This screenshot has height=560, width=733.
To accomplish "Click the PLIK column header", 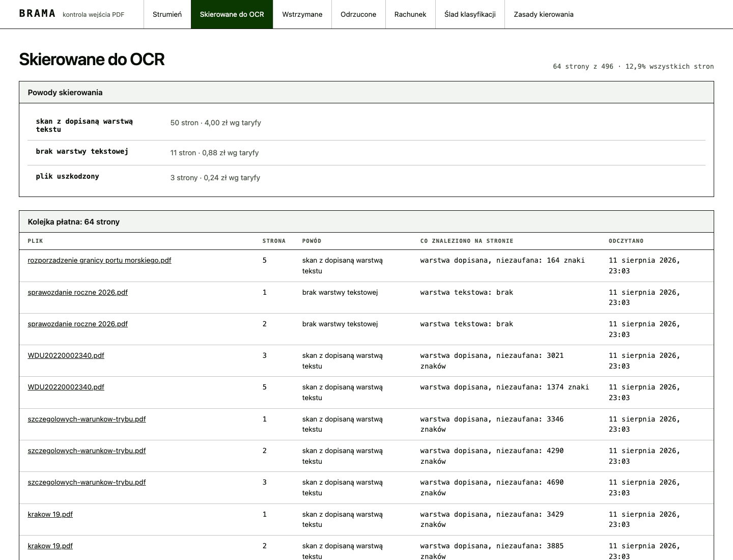I will pyautogui.click(x=35, y=241).
